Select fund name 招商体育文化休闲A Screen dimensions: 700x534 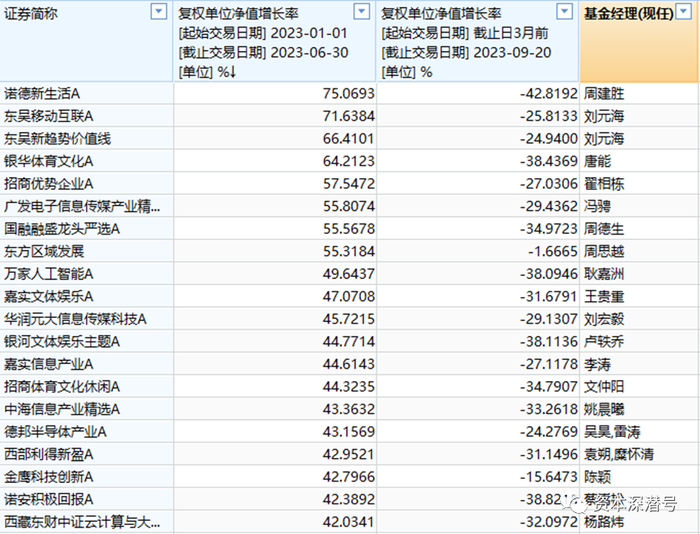62,387
